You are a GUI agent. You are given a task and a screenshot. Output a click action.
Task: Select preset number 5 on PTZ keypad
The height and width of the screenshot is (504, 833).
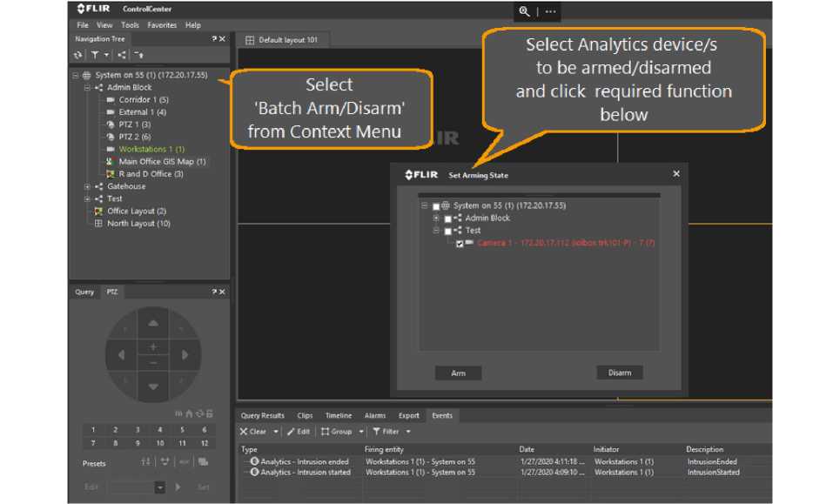(182, 430)
